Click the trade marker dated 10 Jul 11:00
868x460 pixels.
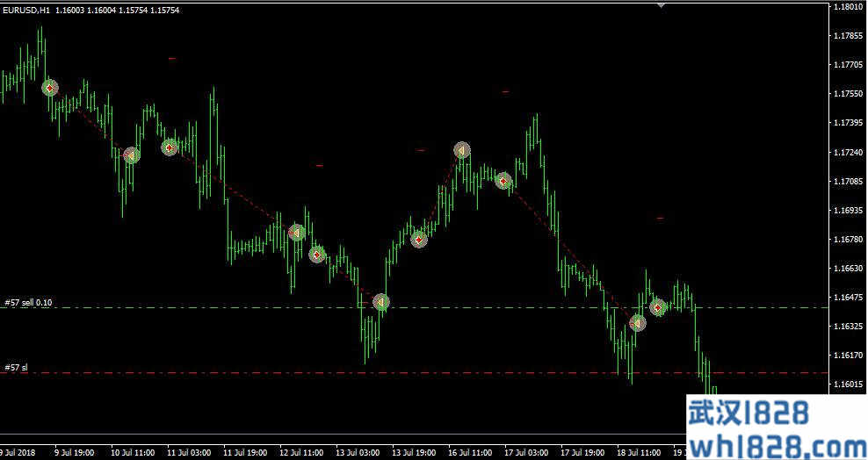click(x=131, y=155)
